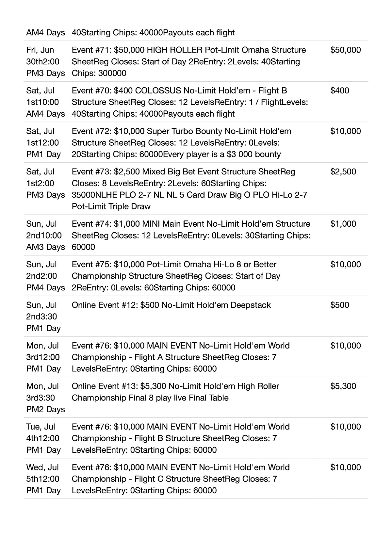This screenshot has height=554, width=392.
Task: Select the $500 buy-in amount
Action: (340, 305)
